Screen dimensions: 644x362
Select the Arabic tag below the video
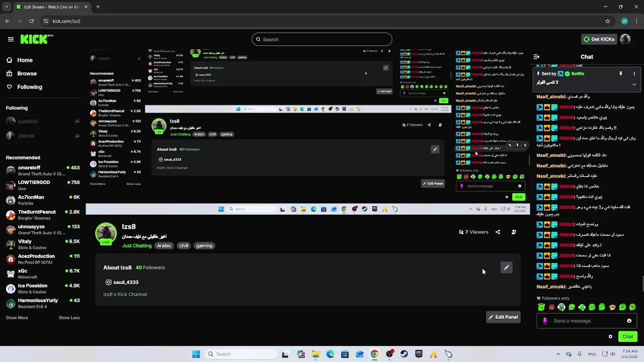[164, 246]
